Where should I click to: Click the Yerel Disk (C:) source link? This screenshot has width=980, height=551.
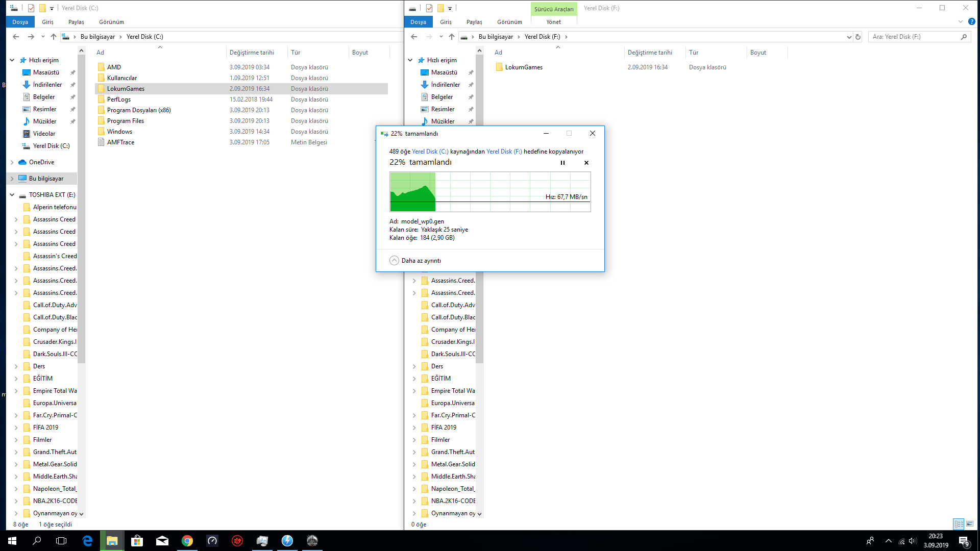(430, 152)
